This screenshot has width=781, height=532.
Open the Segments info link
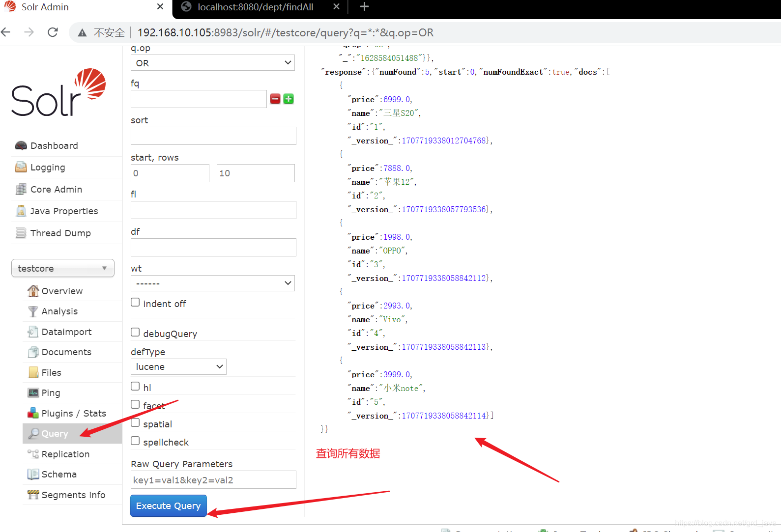pyautogui.click(x=73, y=495)
